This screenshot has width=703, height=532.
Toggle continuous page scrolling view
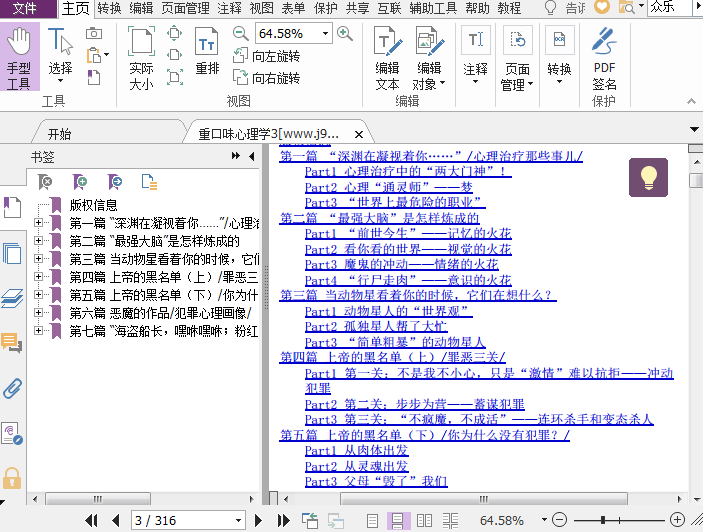(397, 520)
